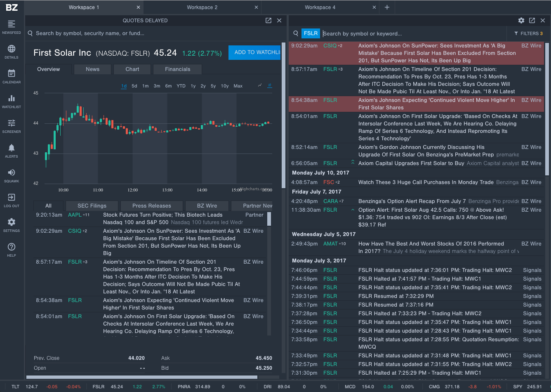Switch to Workspace 1 tab

point(84,7)
